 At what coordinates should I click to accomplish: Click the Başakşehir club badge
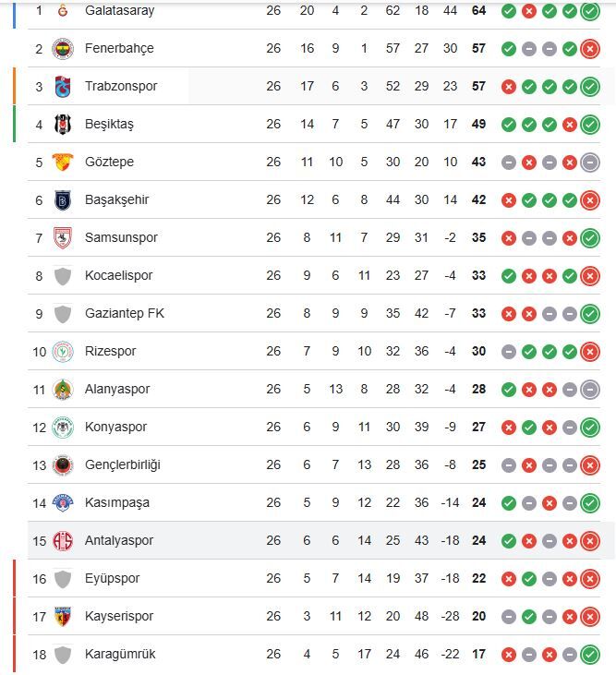click(63, 199)
